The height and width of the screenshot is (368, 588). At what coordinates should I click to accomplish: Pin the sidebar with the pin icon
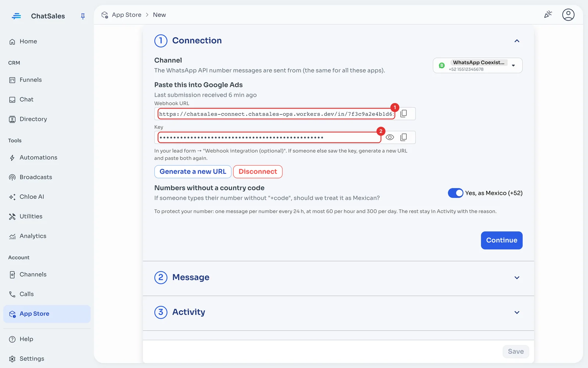click(x=83, y=16)
